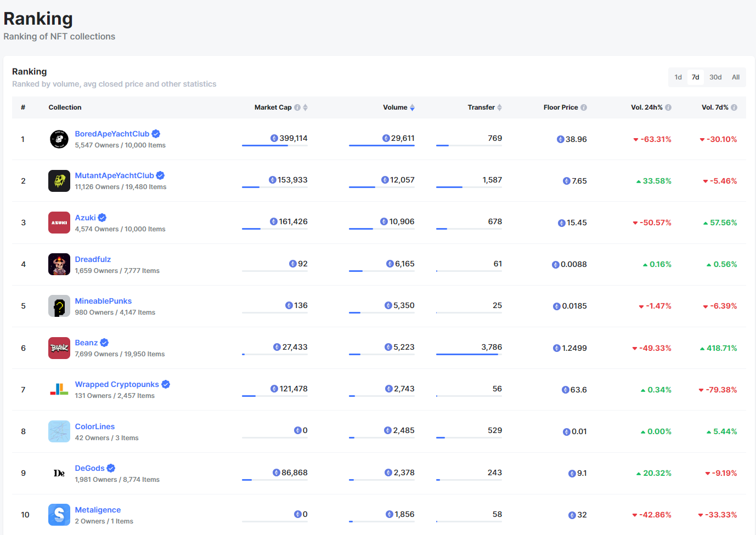Viewport: 756px width, 535px height.
Task: Open the DeGods collection link
Action: click(89, 468)
